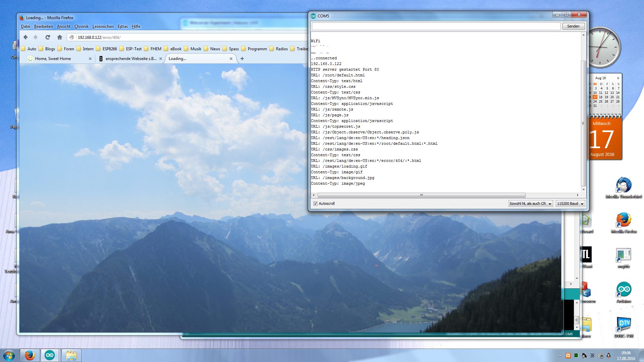Open the Intern bookmarks folder
Image resolution: width=644 pixels, height=362 pixels.
[x=85, y=49]
